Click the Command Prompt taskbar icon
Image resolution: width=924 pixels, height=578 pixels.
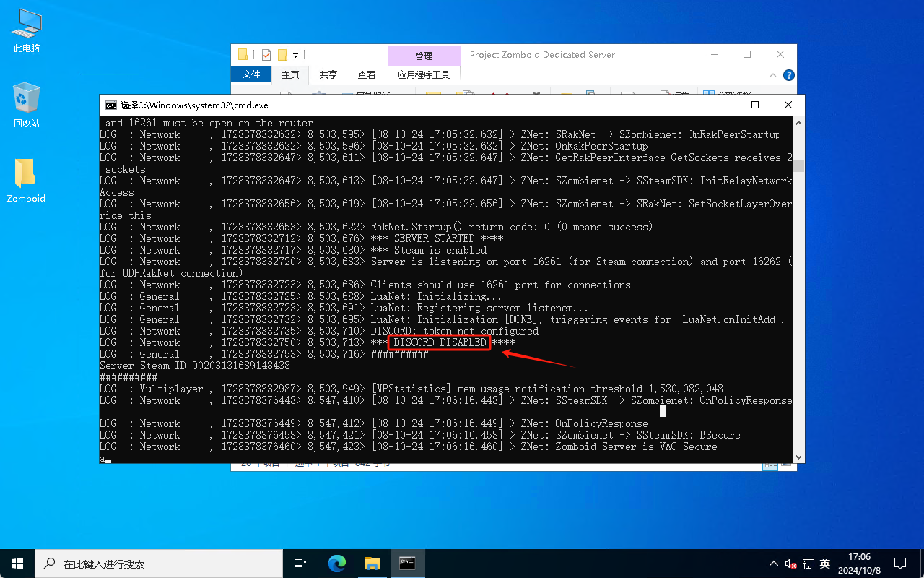(x=407, y=564)
